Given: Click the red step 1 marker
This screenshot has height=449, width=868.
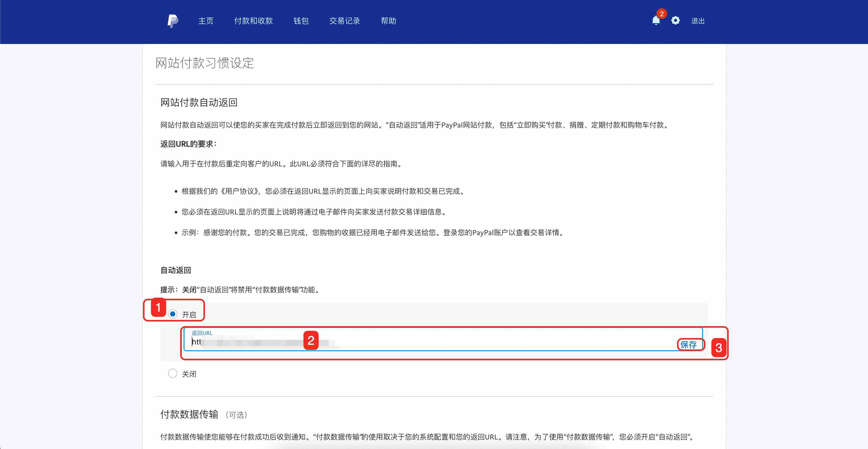Looking at the screenshot, I should [158, 308].
